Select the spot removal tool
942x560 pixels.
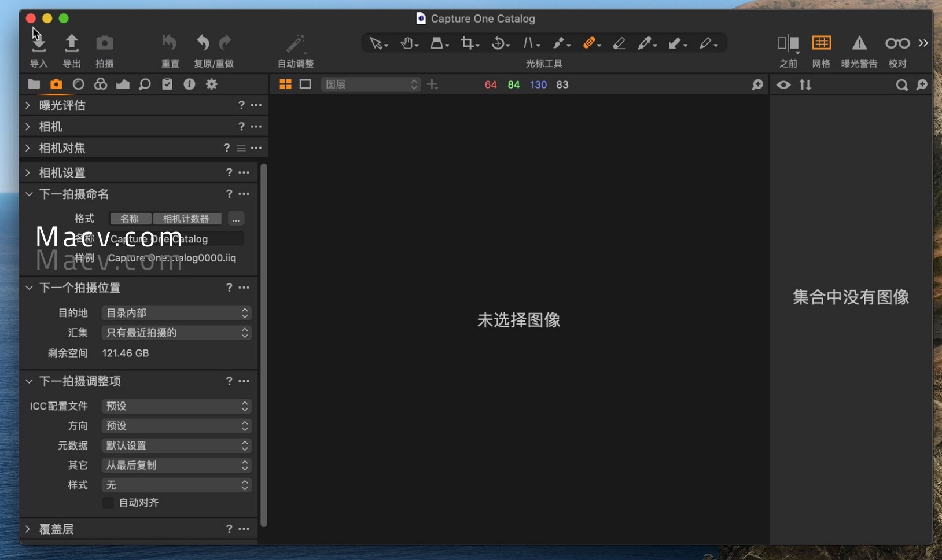[x=561, y=43]
